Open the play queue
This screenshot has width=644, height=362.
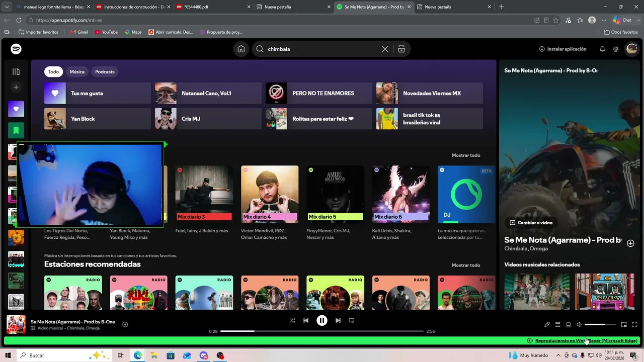[557, 325]
